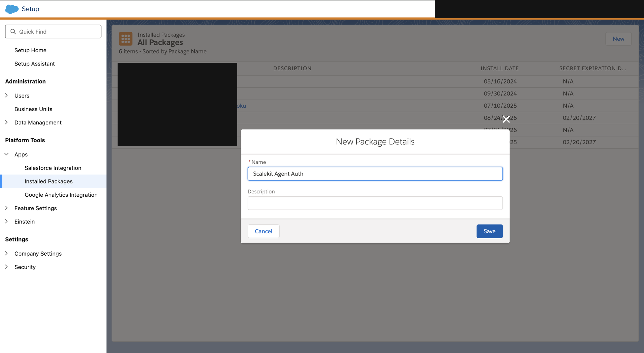Click the Salesforce cloud logo
The width and height of the screenshot is (644, 353).
[x=12, y=9]
